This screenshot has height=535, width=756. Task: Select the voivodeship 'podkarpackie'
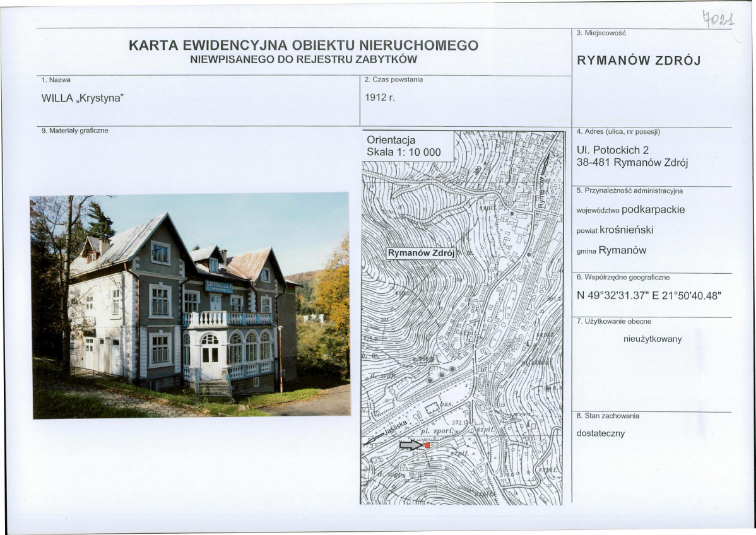653,210
